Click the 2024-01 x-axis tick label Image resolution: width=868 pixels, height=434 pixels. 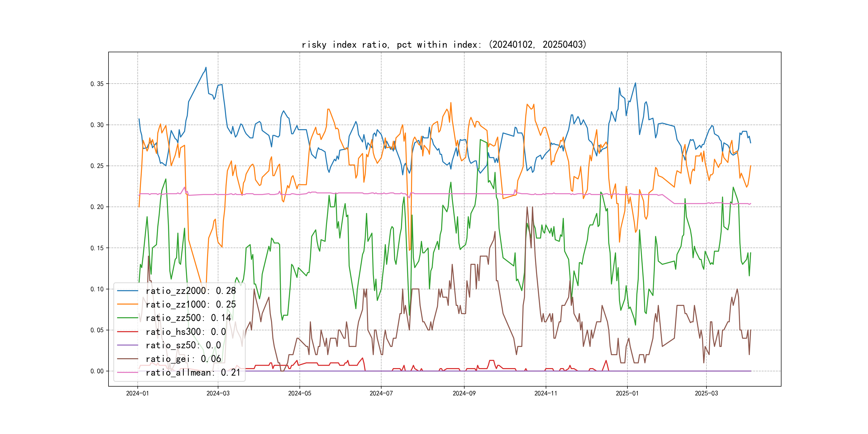click(137, 393)
